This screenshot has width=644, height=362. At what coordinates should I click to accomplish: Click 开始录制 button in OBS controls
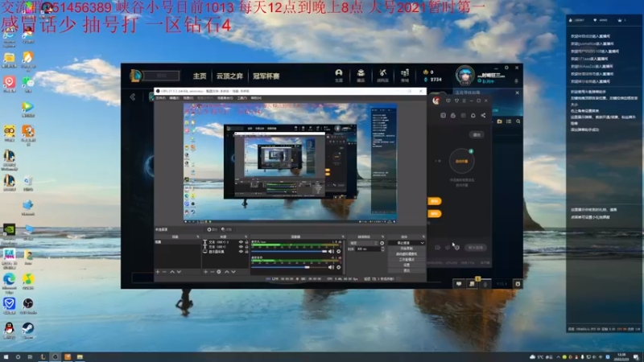(x=407, y=249)
